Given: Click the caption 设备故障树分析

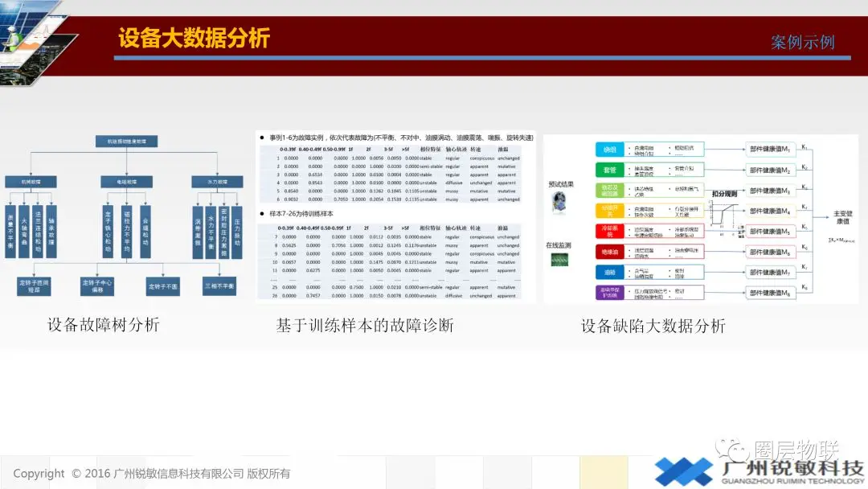Looking at the screenshot, I should 104,324.
